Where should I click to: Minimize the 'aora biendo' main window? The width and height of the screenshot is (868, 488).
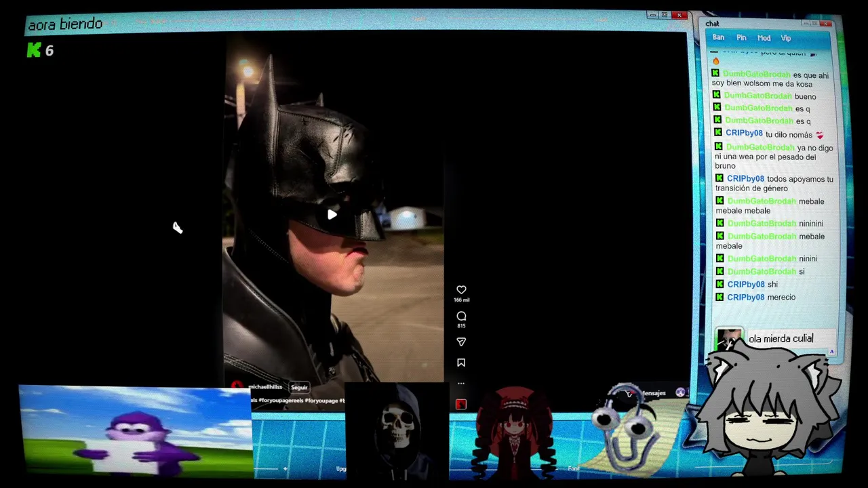pos(652,15)
